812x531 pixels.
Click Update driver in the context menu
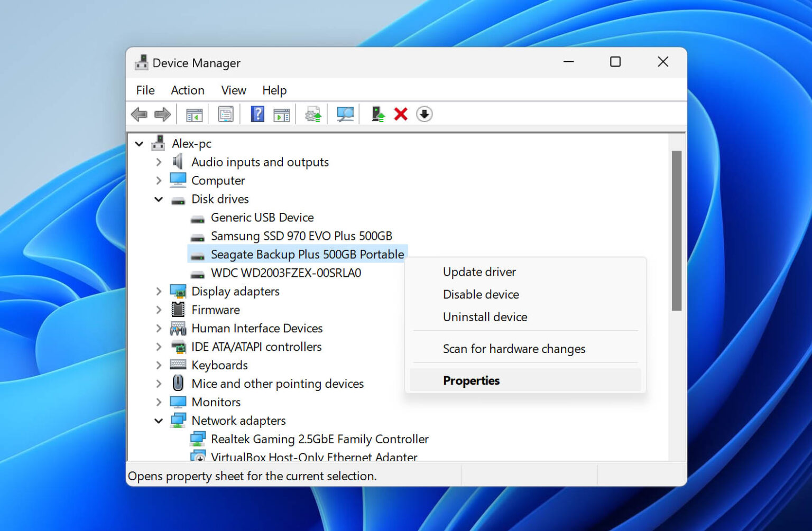point(479,272)
